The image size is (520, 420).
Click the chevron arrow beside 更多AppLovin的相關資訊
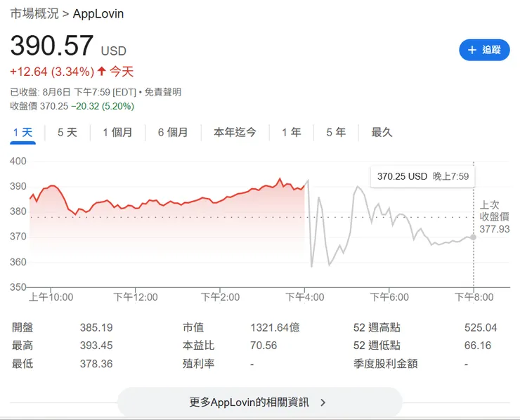point(323,402)
